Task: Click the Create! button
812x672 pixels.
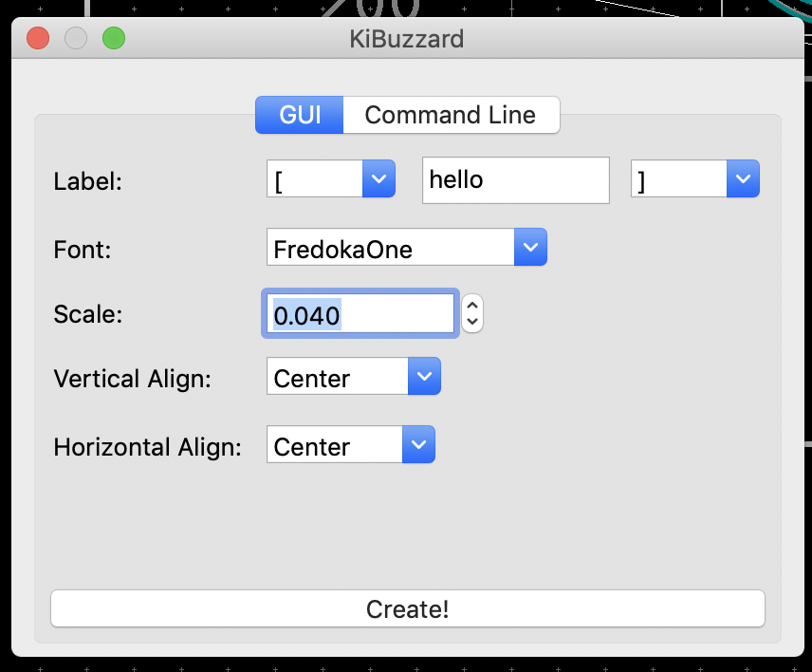Action: click(x=406, y=608)
